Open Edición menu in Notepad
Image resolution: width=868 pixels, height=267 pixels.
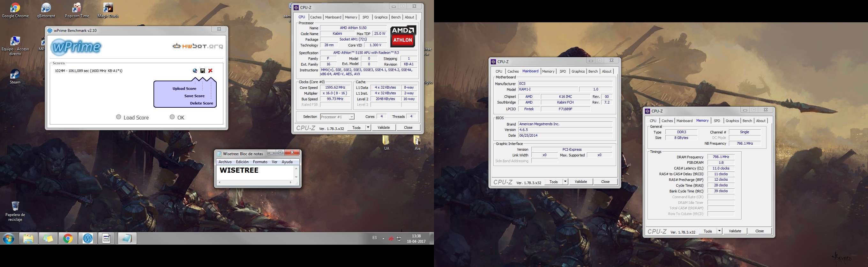pos(242,162)
